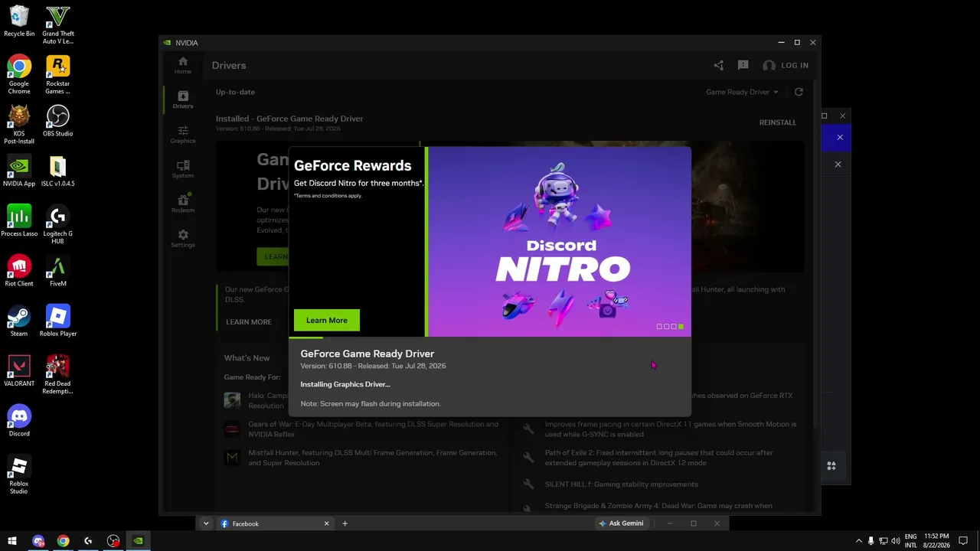Click the volume icon in system tray

pyautogui.click(x=896, y=541)
